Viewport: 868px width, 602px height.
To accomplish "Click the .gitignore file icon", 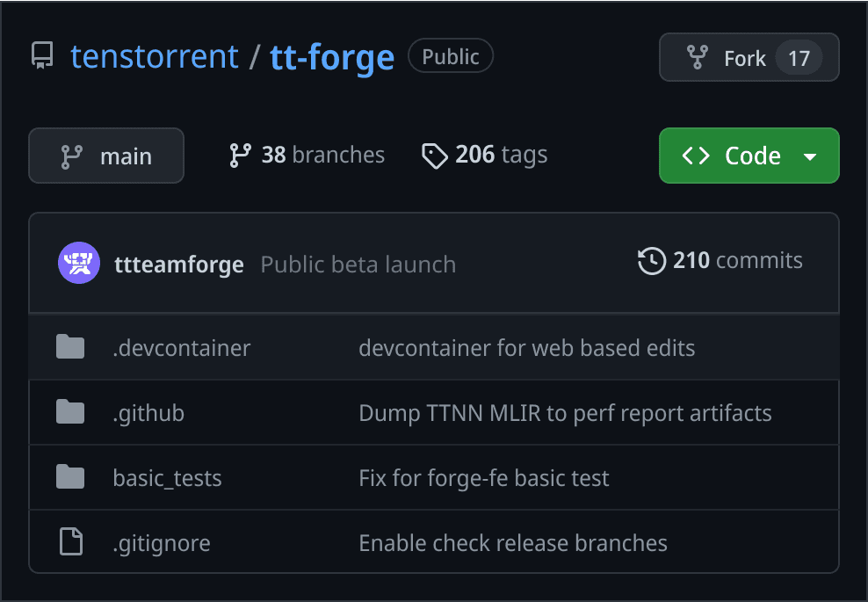I will point(70,542).
